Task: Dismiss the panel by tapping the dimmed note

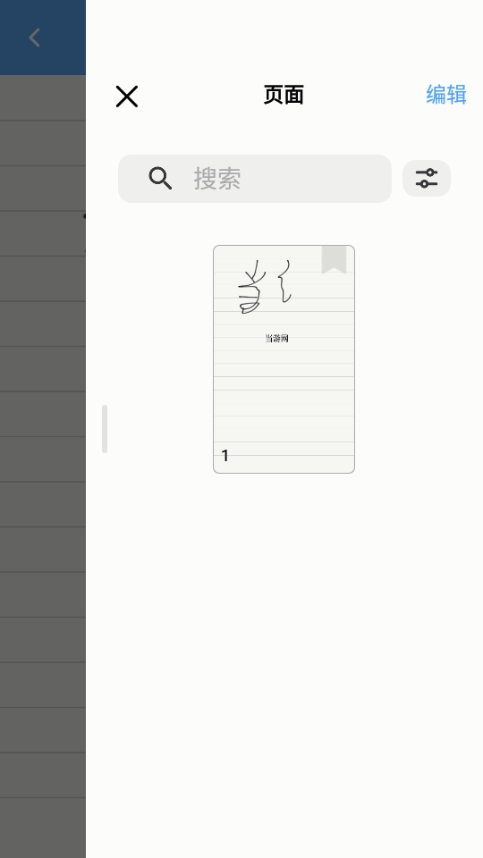Action: [43, 465]
